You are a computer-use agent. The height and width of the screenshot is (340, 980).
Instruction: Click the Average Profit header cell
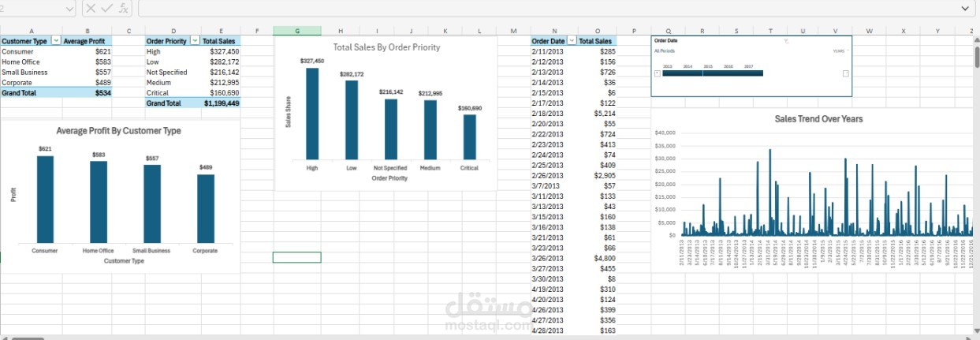[88, 41]
